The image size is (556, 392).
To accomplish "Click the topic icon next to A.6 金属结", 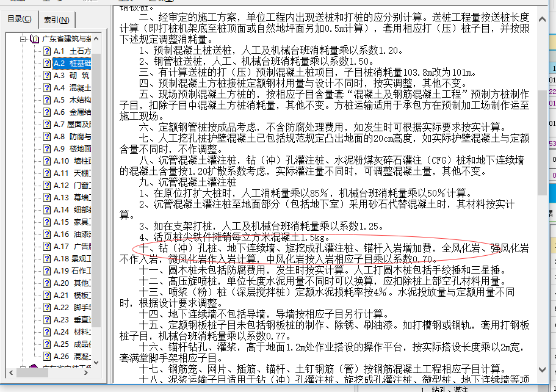I will 47,112.
